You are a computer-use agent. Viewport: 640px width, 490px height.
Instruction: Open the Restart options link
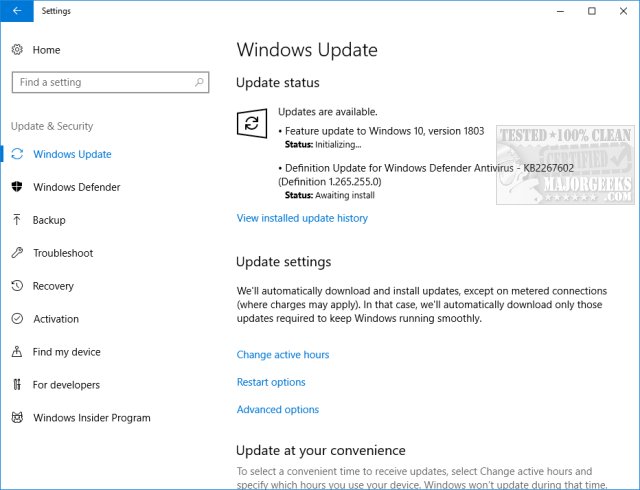click(271, 382)
